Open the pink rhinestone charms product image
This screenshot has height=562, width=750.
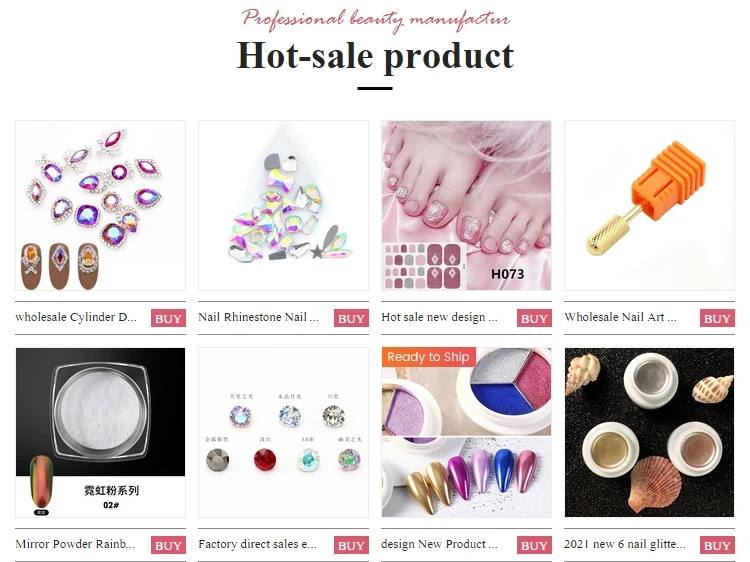coord(100,206)
